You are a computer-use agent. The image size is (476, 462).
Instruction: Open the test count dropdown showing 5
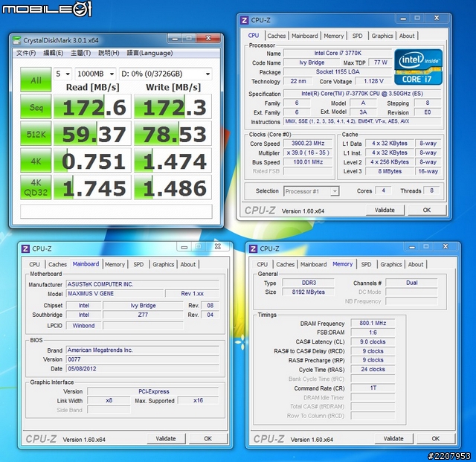[62, 74]
